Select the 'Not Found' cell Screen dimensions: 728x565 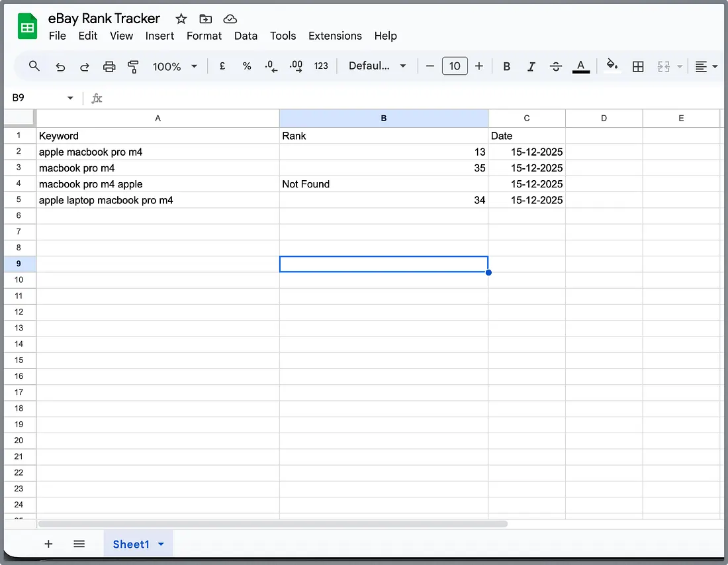(383, 184)
